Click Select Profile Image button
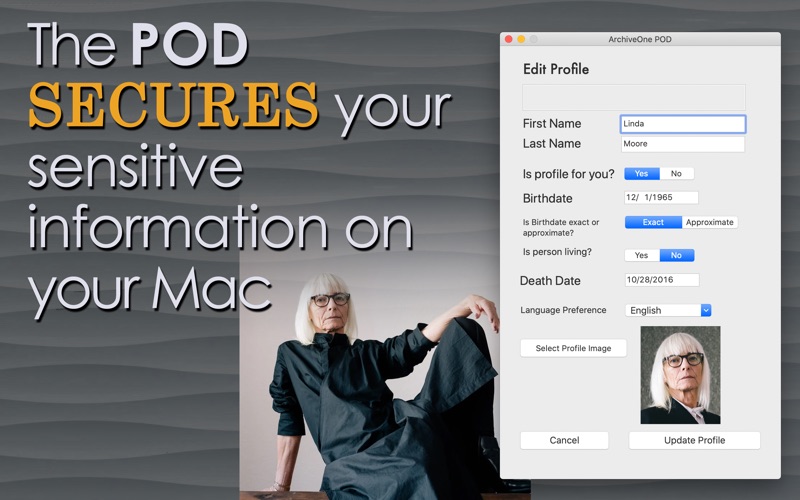 point(573,348)
